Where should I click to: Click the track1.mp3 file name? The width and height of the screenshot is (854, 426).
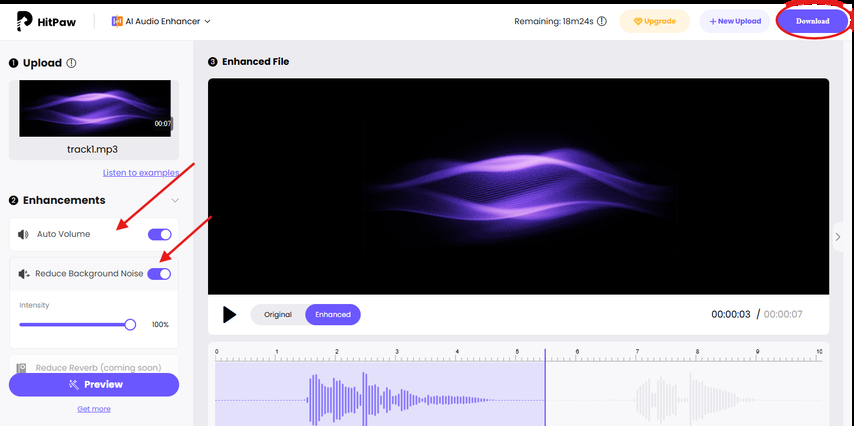coord(92,149)
